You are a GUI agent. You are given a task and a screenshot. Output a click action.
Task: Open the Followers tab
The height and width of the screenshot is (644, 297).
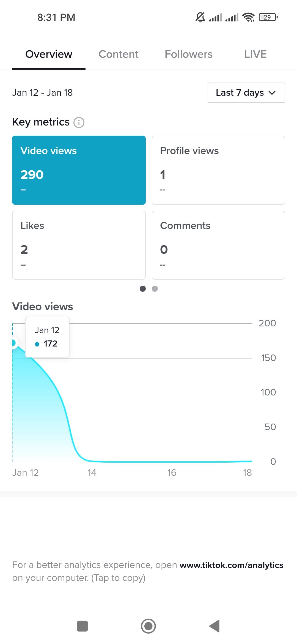(188, 54)
